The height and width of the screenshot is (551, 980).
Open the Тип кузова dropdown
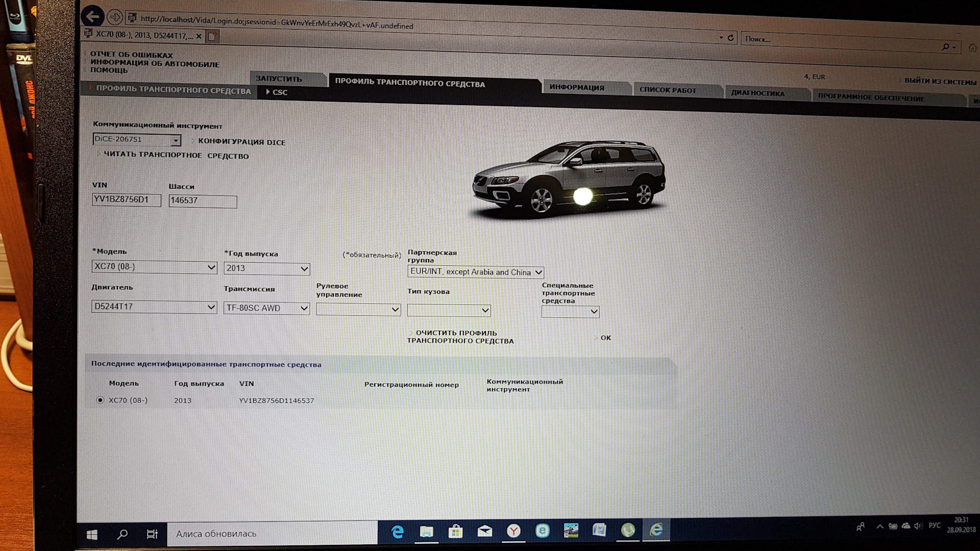[x=449, y=310]
